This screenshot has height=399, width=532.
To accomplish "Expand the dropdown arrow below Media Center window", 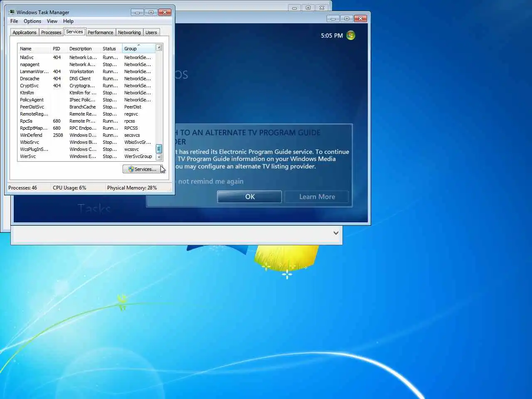I will tap(336, 233).
